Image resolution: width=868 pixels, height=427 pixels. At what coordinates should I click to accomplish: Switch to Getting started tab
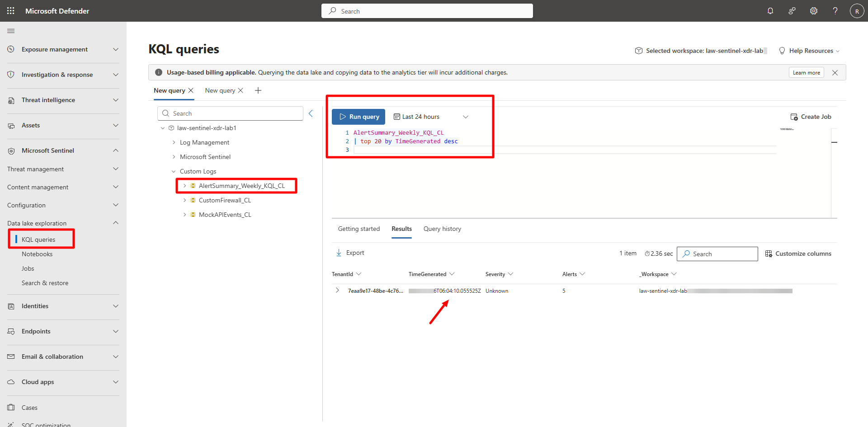click(359, 229)
